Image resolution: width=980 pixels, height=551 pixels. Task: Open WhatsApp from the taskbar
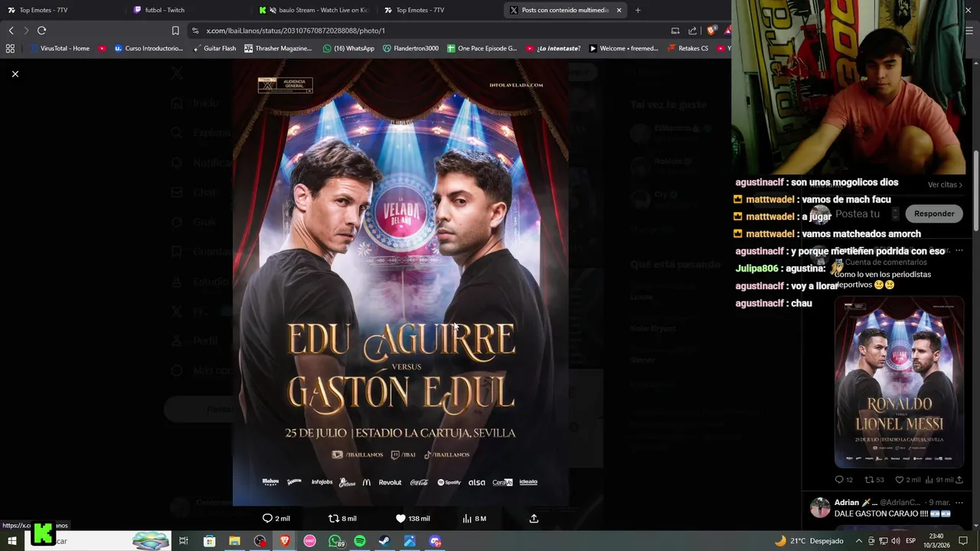335,541
